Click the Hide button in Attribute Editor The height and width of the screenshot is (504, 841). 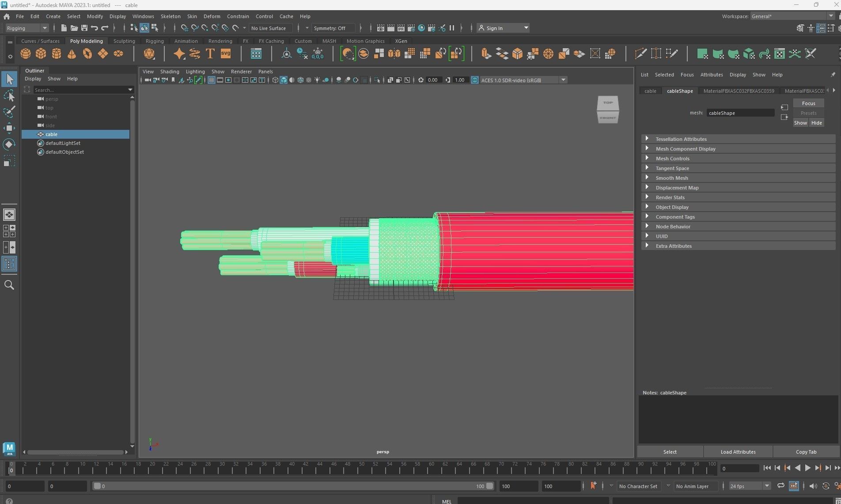pyautogui.click(x=816, y=123)
